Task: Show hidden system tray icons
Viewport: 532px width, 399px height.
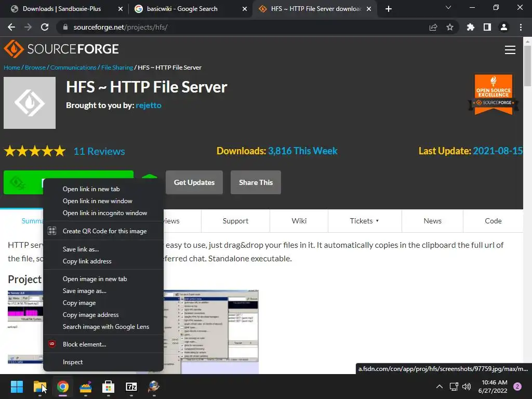Action: [440, 387]
